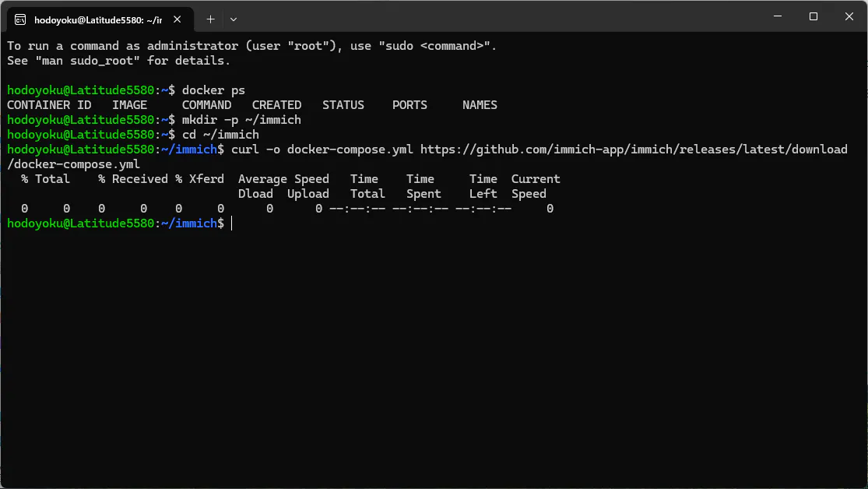Click the "Current" heading in curl progress header
This screenshot has height=489, width=868.
click(536, 179)
